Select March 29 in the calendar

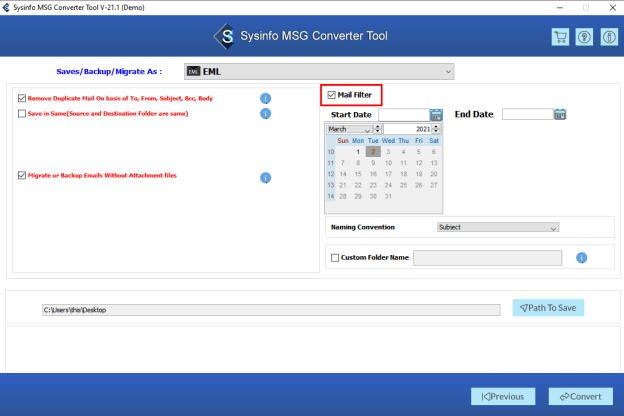(358, 196)
